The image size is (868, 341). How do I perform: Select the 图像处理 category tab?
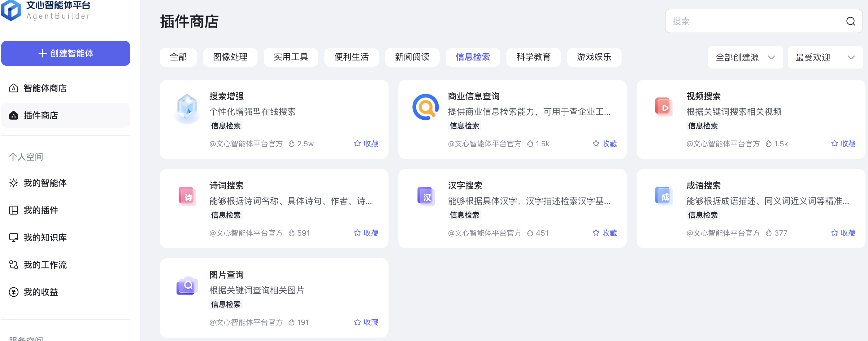(230, 57)
